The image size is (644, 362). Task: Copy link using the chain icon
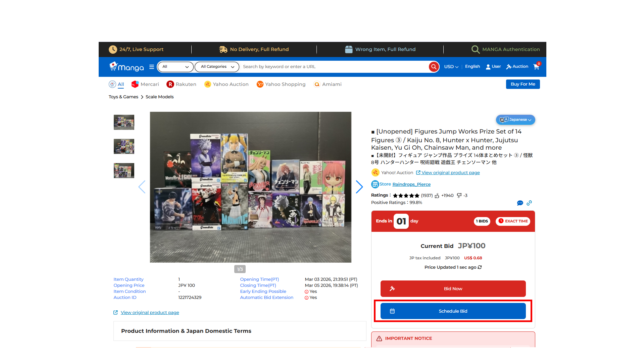point(529,203)
